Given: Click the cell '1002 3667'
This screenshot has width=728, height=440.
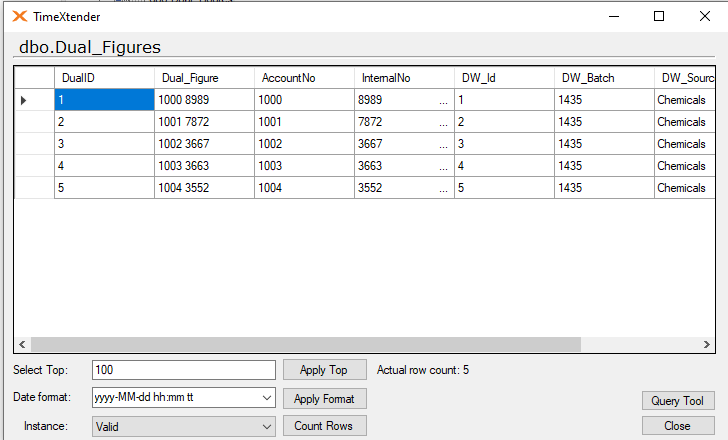Looking at the screenshot, I should [204, 144].
